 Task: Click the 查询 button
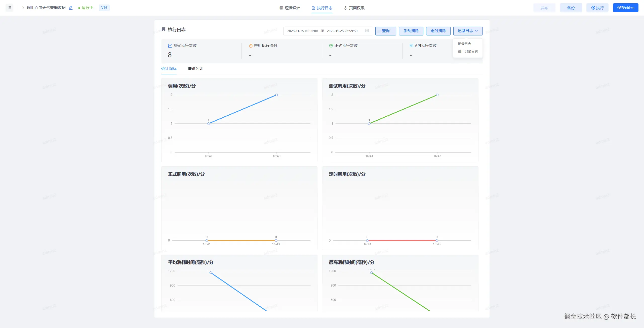click(385, 31)
